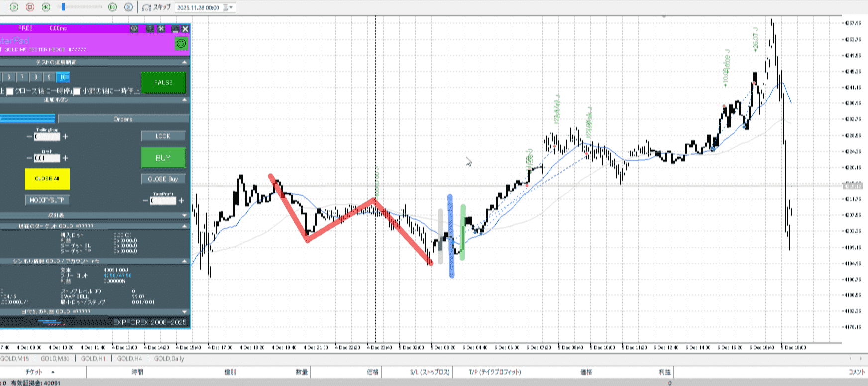Image resolution: width=868 pixels, height=386 pixels.
Task: Switch to the GOLD,H1 chart tab
Action: [93, 359]
